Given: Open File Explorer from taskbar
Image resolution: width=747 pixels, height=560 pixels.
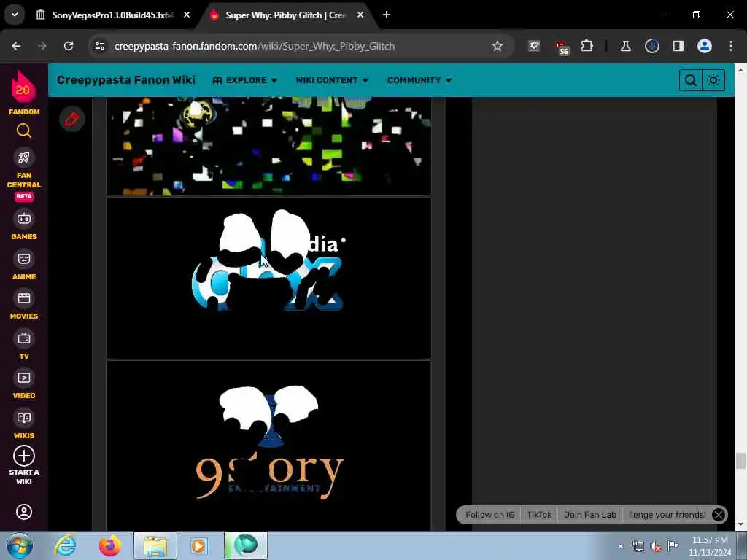Looking at the screenshot, I should tap(155, 545).
